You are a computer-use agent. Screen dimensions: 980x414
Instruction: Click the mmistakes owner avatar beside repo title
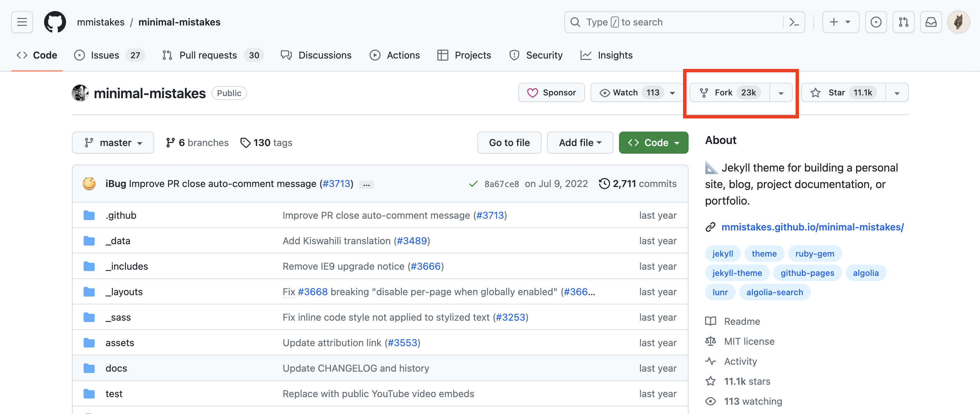coord(80,93)
